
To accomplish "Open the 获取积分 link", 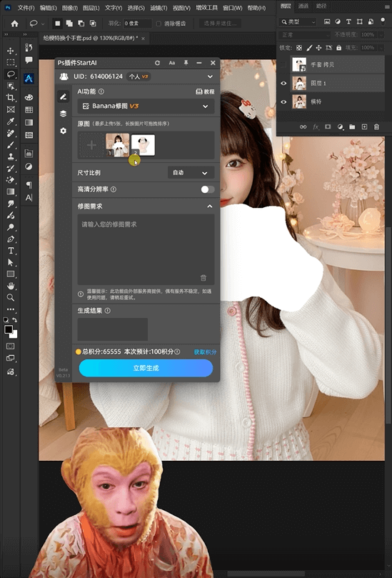I will pyautogui.click(x=205, y=352).
